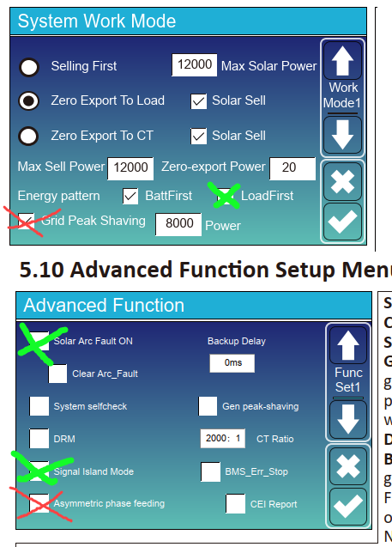This screenshot has height=547, width=392.
Task: Select the Selling First radio button
Action: pos(29,67)
